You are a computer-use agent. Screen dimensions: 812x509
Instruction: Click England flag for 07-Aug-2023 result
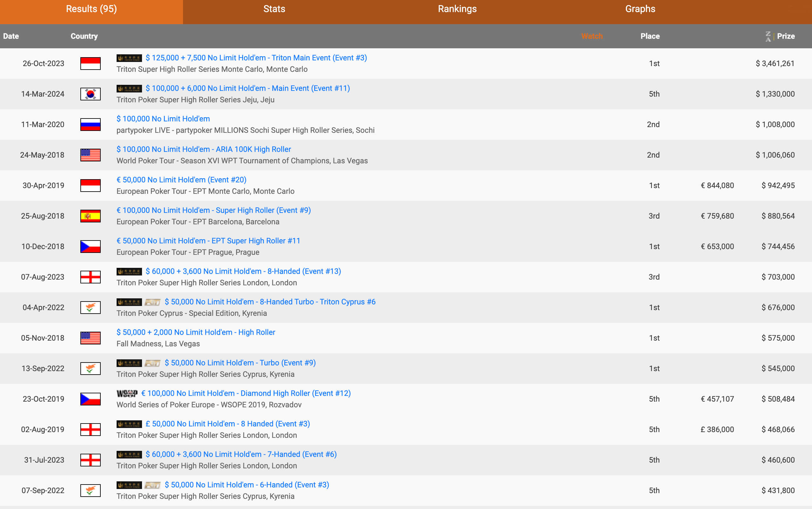[x=90, y=277]
